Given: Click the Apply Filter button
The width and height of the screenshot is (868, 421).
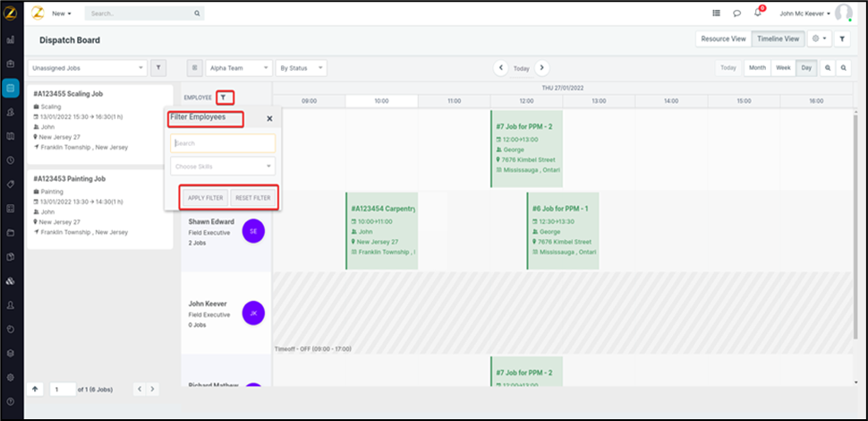Looking at the screenshot, I should (x=205, y=198).
